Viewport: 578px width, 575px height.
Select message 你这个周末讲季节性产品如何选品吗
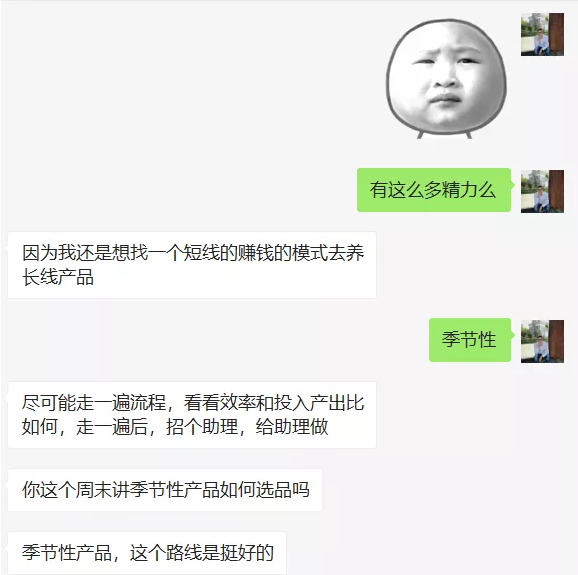[165, 490]
